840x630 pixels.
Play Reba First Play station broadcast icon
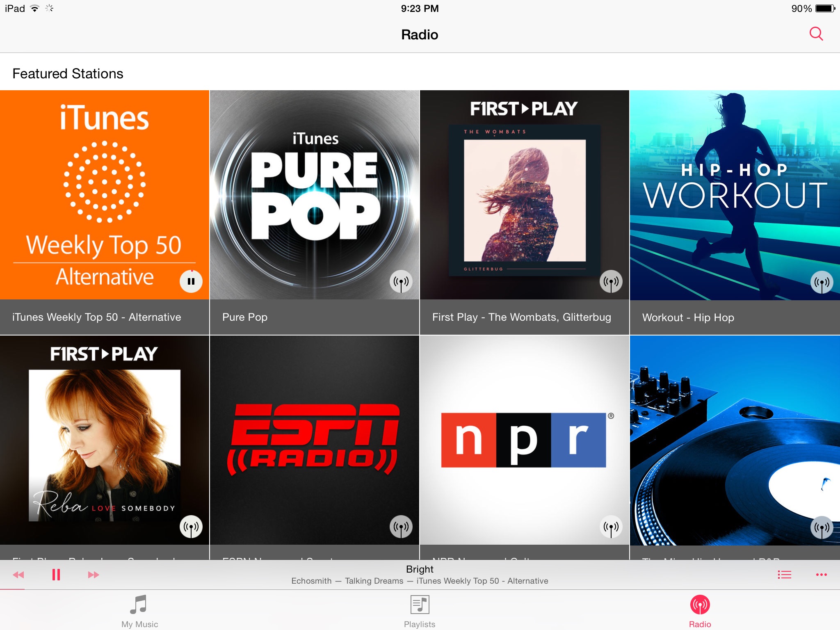pyautogui.click(x=191, y=527)
